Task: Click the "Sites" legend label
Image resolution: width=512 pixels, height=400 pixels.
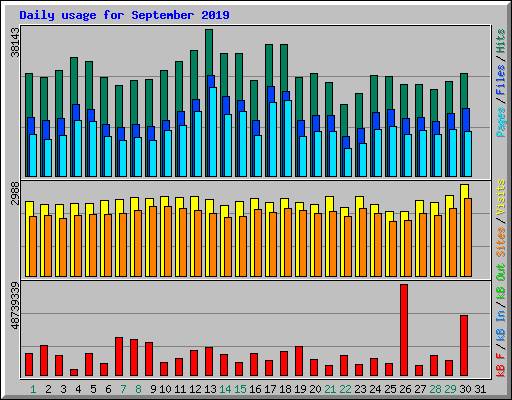Action: 501,242
